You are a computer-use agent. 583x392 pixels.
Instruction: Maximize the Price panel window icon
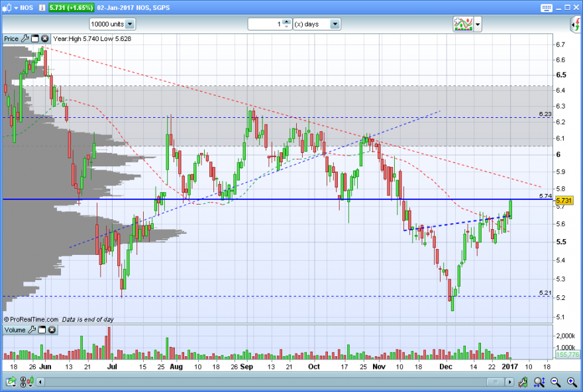click(35, 38)
